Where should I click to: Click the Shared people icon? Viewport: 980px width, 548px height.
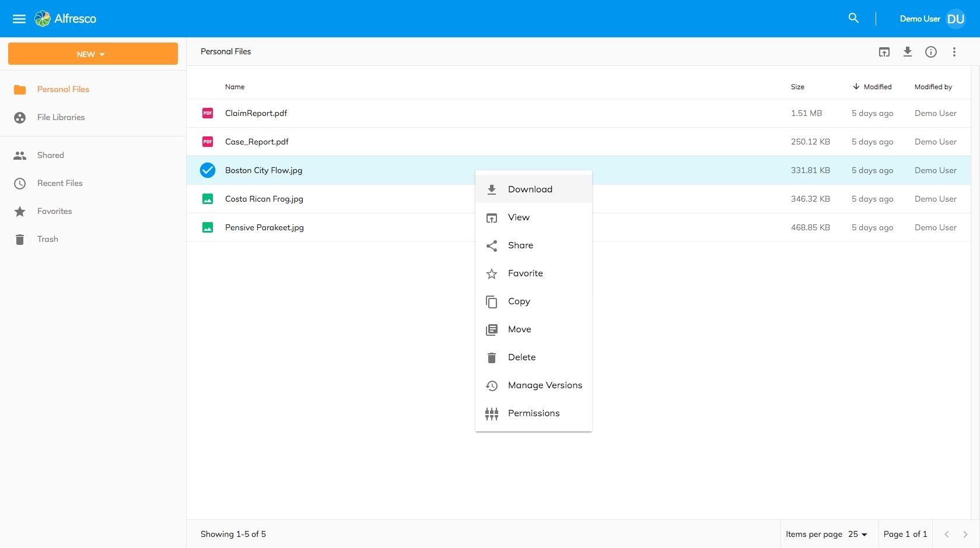[x=20, y=156]
